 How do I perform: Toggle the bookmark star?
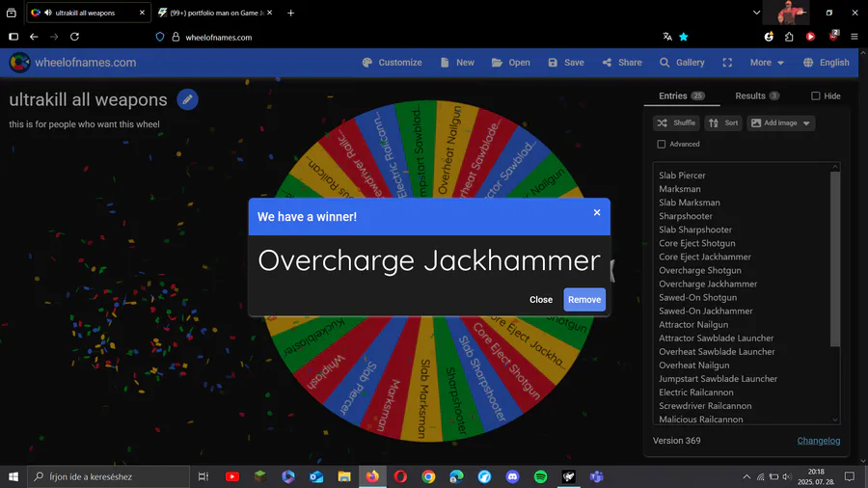(x=684, y=37)
